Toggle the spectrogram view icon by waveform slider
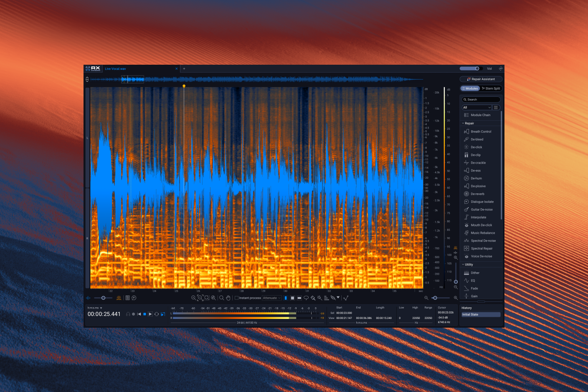 [119, 298]
